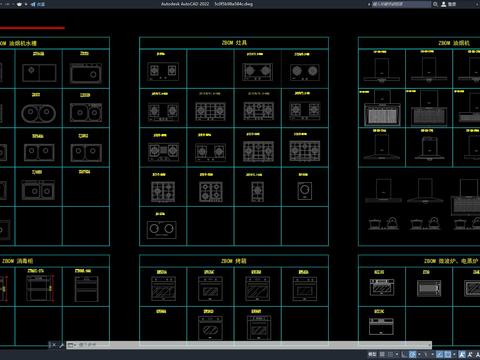The width and height of the screenshot is (480, 360).
Task: Open snap mode settings dropdown arrow
Action: click(x=397, y=354)
